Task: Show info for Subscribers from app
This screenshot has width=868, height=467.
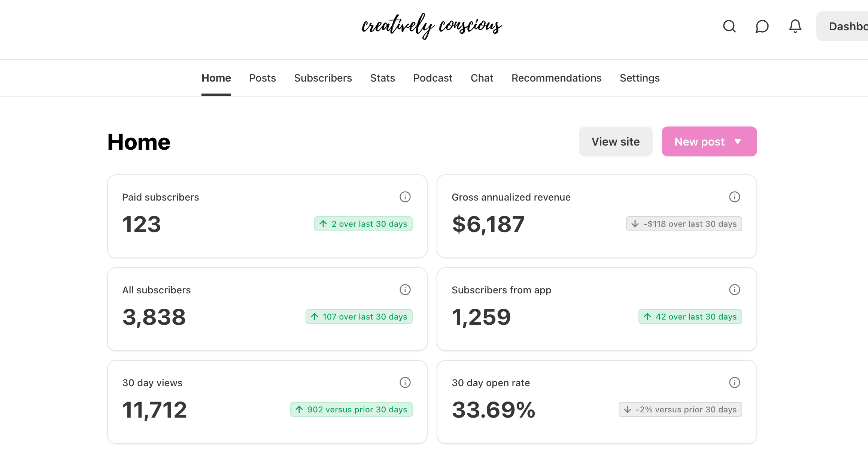Action: [x=734, y=290]
